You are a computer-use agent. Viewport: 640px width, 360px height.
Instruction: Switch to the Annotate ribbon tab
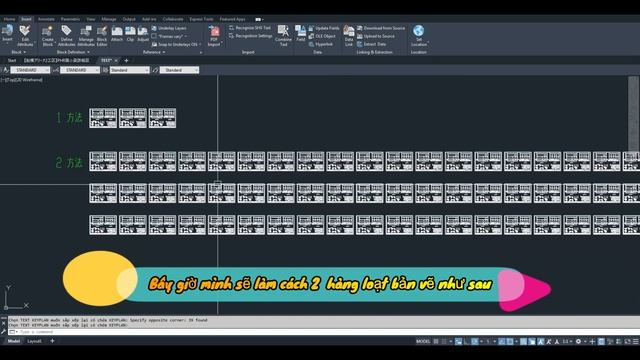[46, 19]
